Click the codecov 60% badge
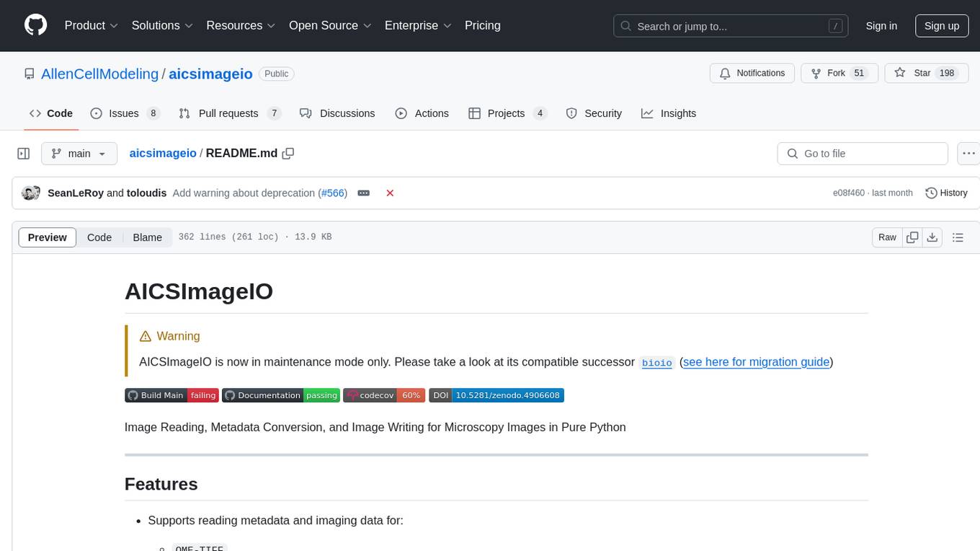 click(x=384, y=395)
